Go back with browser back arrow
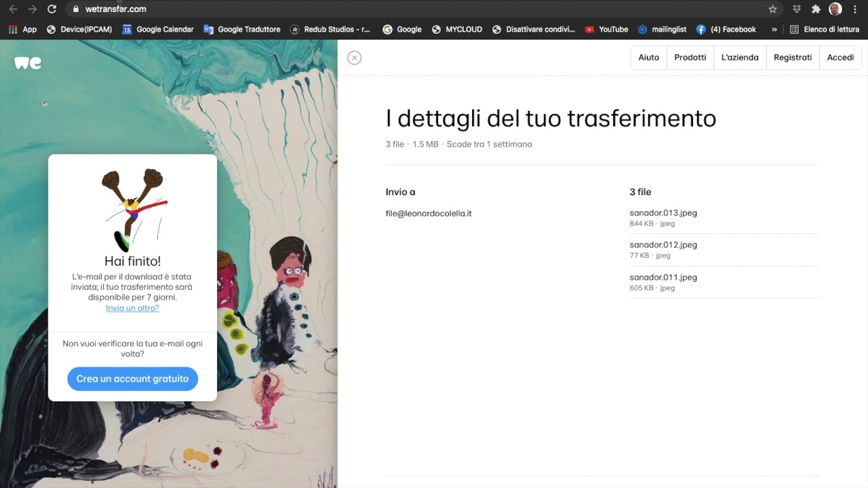The height and width of the screenshot is (488, 868). click(x=13, y=9)
